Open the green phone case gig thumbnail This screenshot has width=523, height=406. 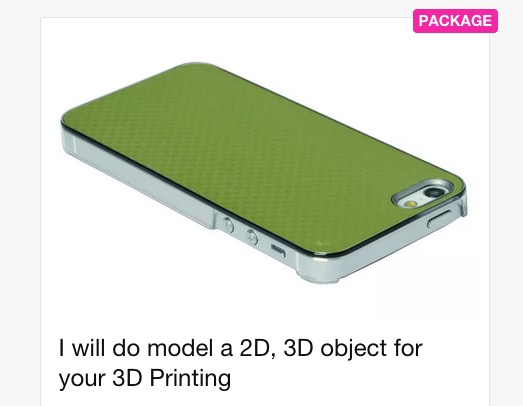(x=264, y=172)
